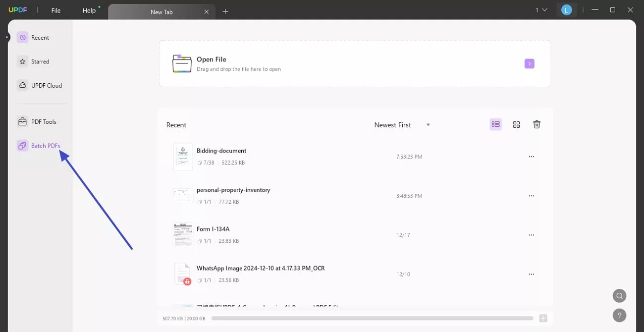This screenshot has width=644, height=332.
Task: Open search with the magnifier icon
Action: tap(619, 295)
